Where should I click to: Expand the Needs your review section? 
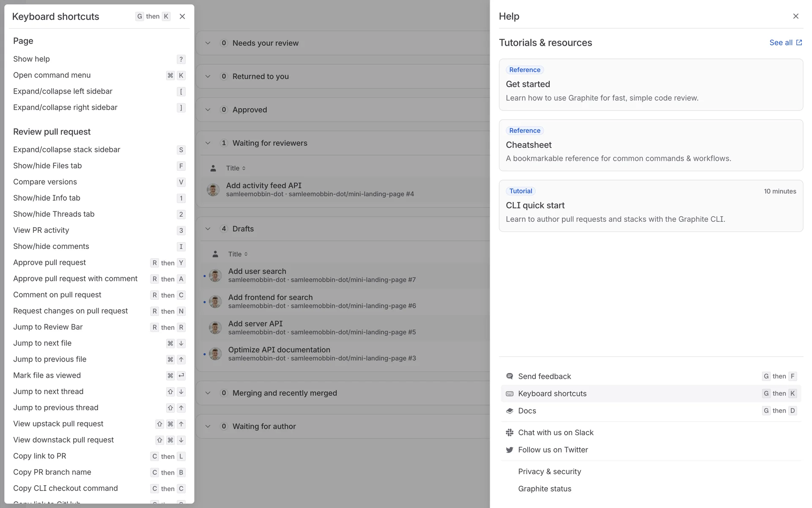point(208,43)
